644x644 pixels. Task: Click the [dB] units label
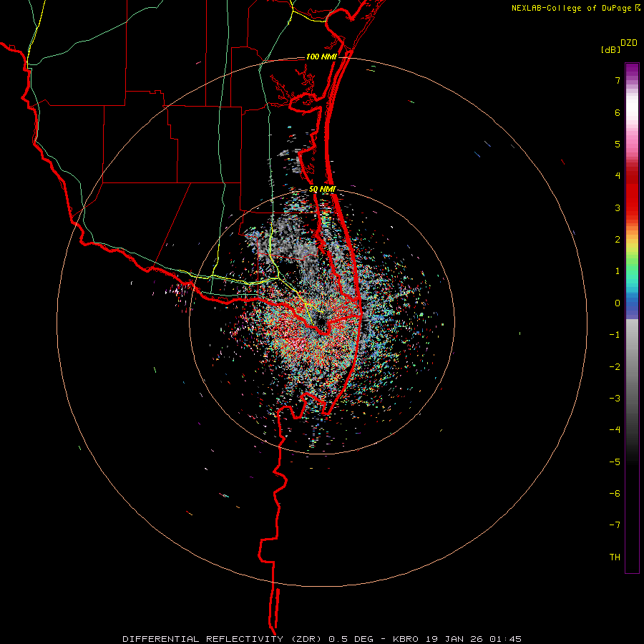pyautogui.click(x=610, y=49)
